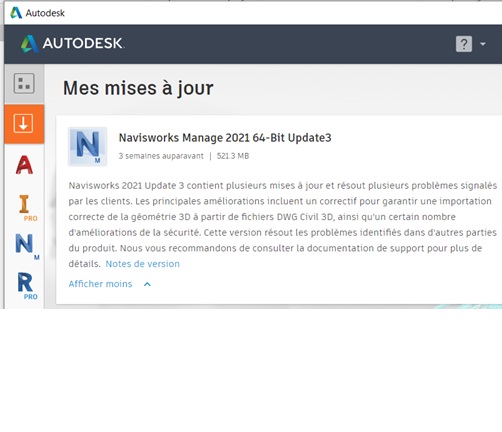The width and height of the screenshot is (502, 432).
Task: Select the orange updates download icon
Action: [x=24, y=124]
